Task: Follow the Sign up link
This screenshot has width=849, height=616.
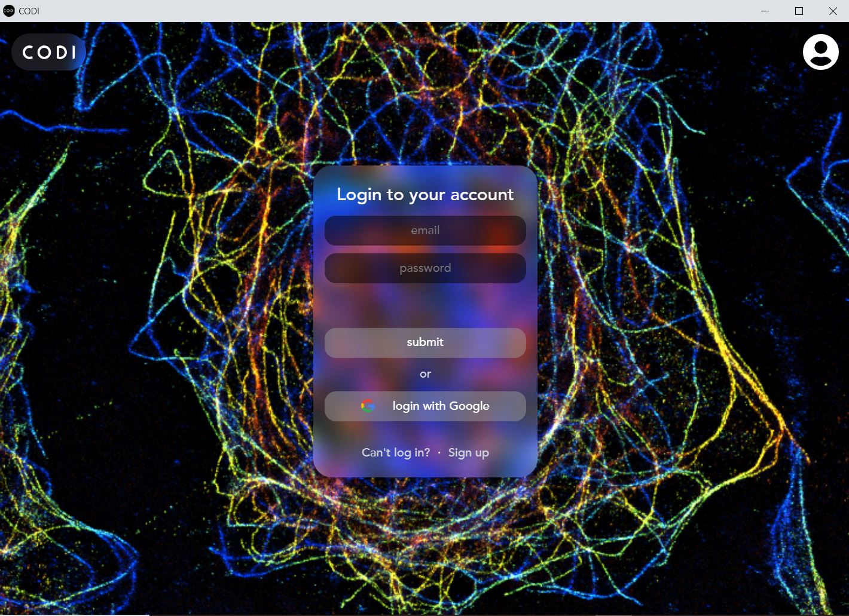Action: 469,452
